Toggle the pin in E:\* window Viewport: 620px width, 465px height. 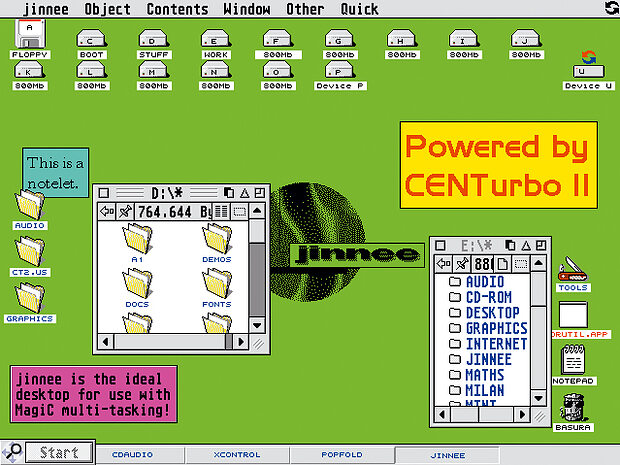461,263
